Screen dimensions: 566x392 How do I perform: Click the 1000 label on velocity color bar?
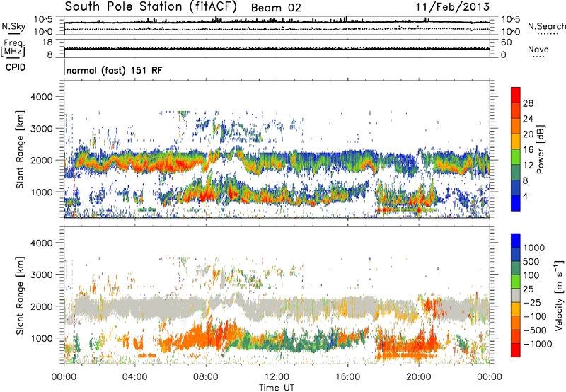pyautogui.click(x=534, y=248)
